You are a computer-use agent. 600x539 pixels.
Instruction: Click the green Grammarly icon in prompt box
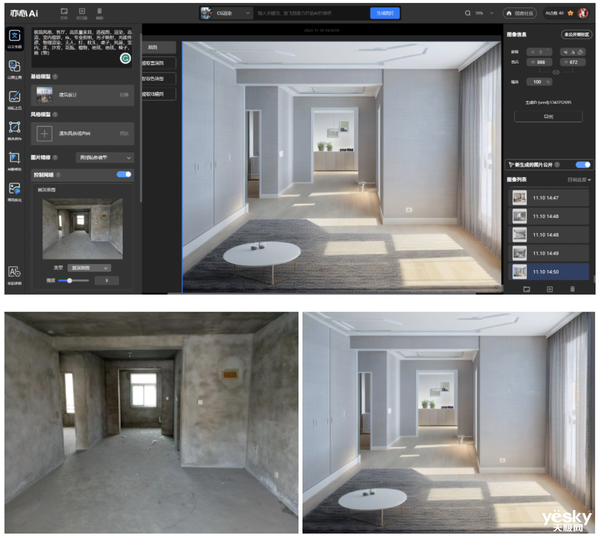125,58
